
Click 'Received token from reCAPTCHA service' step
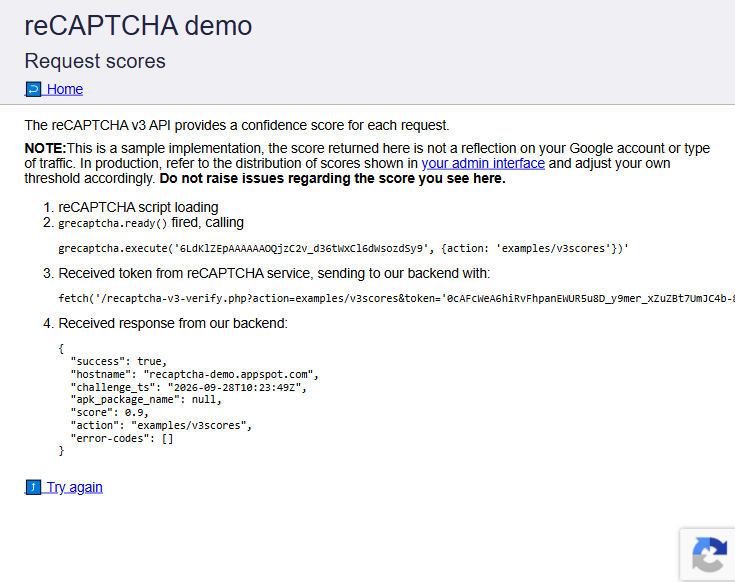pyautogui.click(x=274, y=273)
